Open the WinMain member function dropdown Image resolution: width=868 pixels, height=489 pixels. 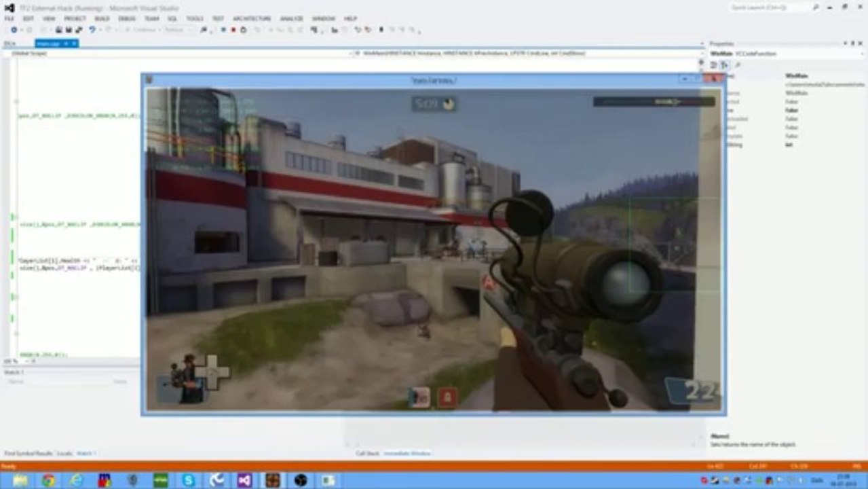(x=529, y=53)
